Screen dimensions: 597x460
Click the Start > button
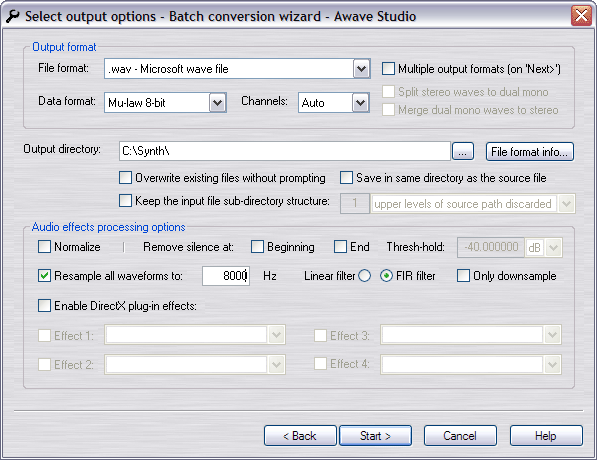375,436
